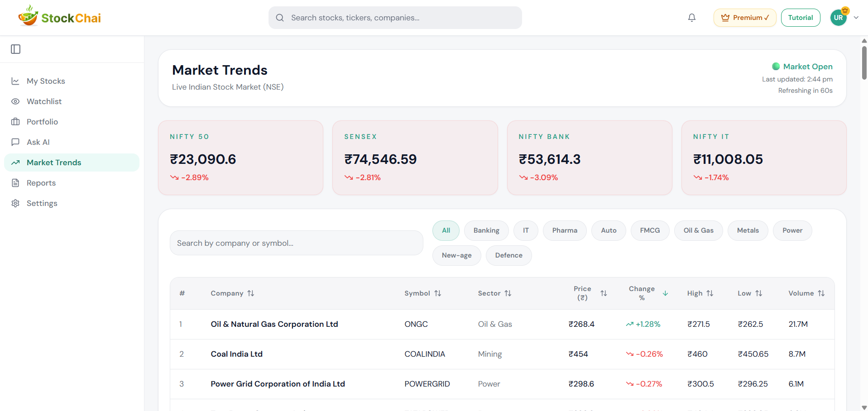Screen dimensions: 868x411
Task: Click the POWERGRID symbol cell
Action: (x=427, y=384)
